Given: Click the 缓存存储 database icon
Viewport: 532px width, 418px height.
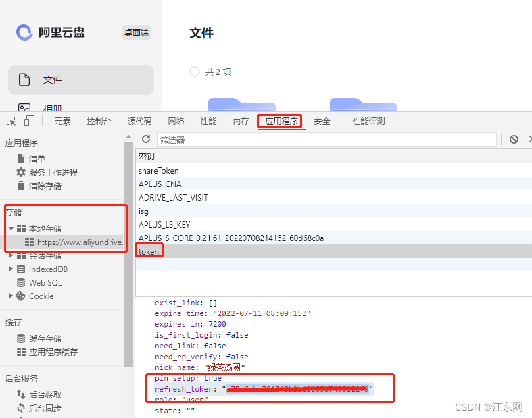Looking at the screenshot, I should click(x=21, y=338).
